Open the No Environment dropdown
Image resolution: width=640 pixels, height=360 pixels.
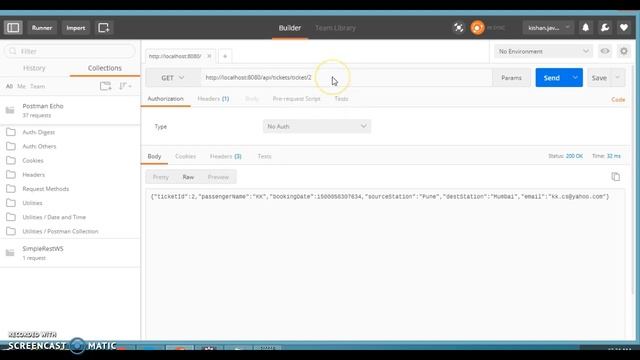pos(543,51)
